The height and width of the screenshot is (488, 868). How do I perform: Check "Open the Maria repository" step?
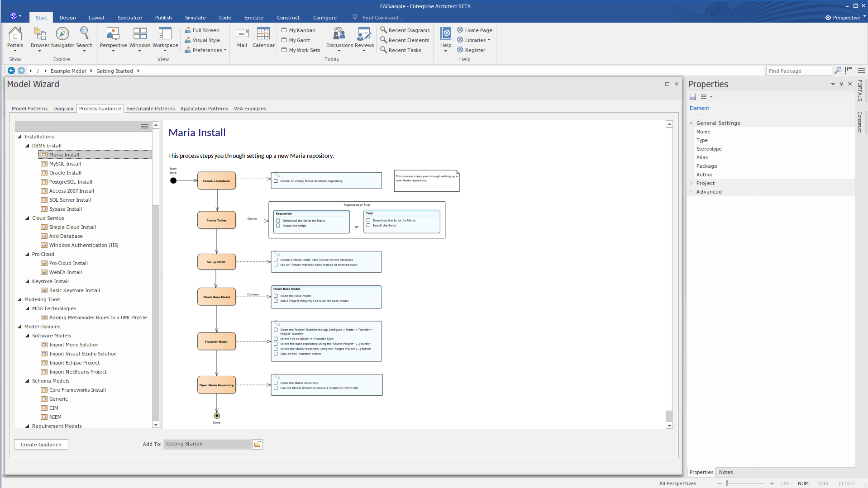point(276,382)
